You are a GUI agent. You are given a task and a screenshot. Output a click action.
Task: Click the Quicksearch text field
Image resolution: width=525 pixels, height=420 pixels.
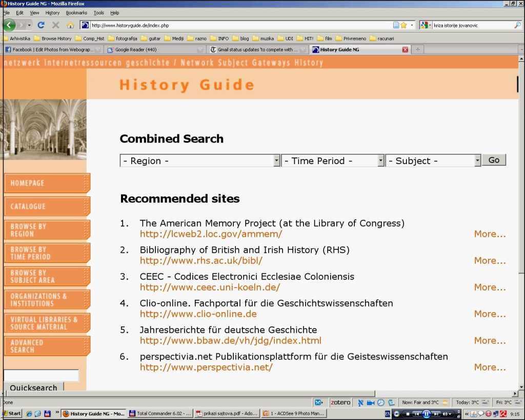point(41,375)
